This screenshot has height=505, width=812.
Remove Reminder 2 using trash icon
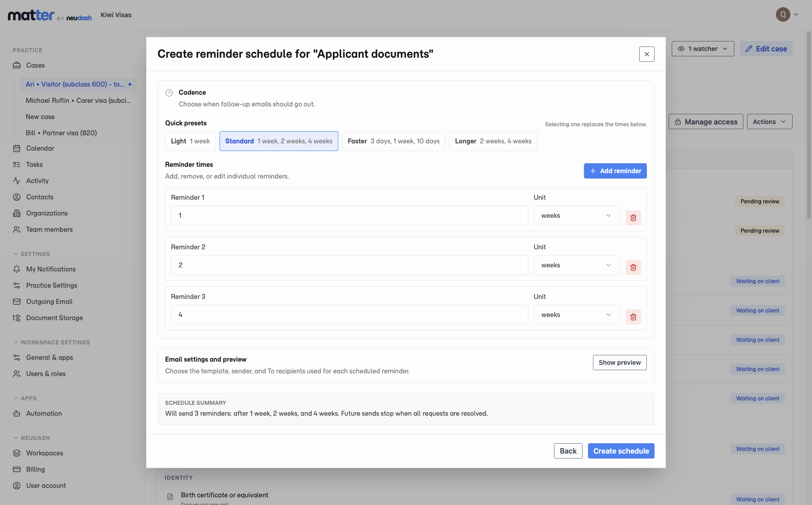(x=633, y=267)
